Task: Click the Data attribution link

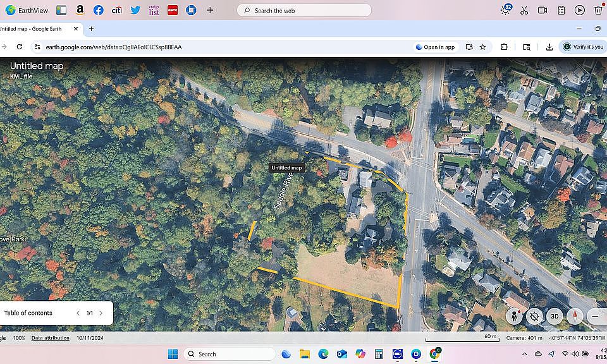Action: tap(51, 338)
